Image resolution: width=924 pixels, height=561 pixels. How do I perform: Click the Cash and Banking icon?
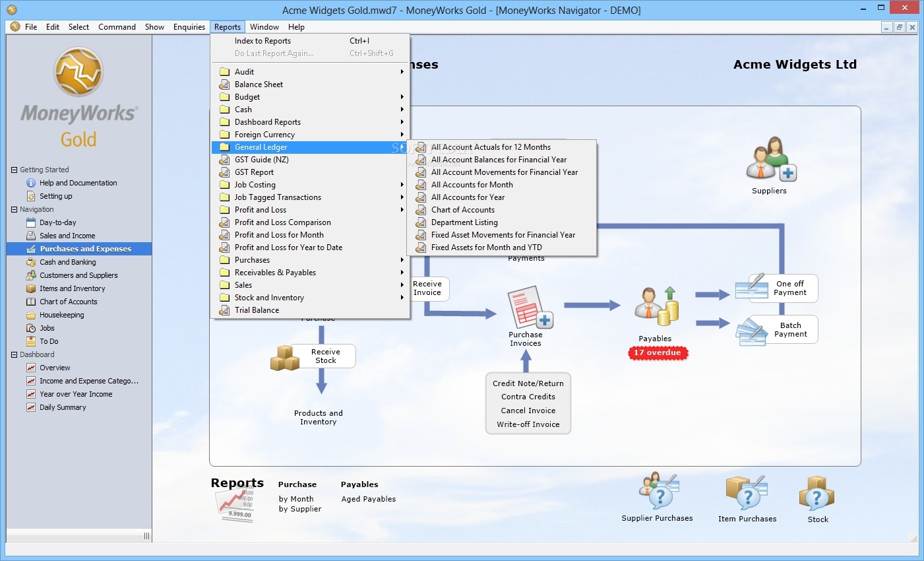[31, 262]
